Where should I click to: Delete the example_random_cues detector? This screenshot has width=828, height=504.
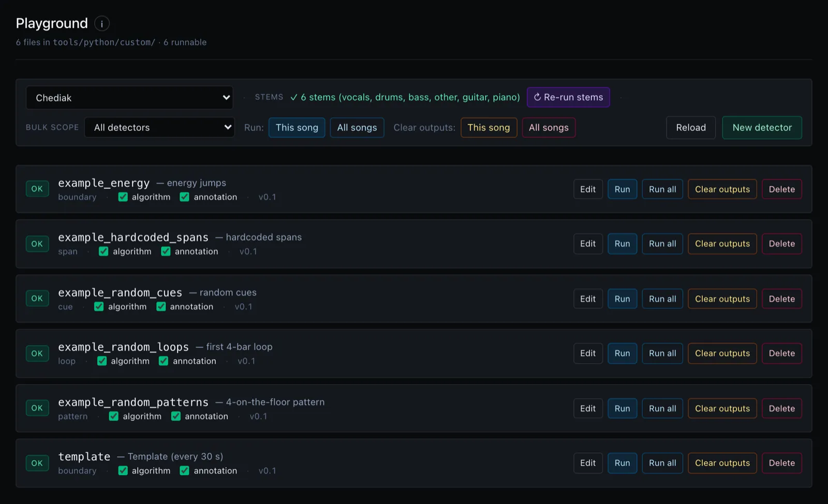click(782, 299)
